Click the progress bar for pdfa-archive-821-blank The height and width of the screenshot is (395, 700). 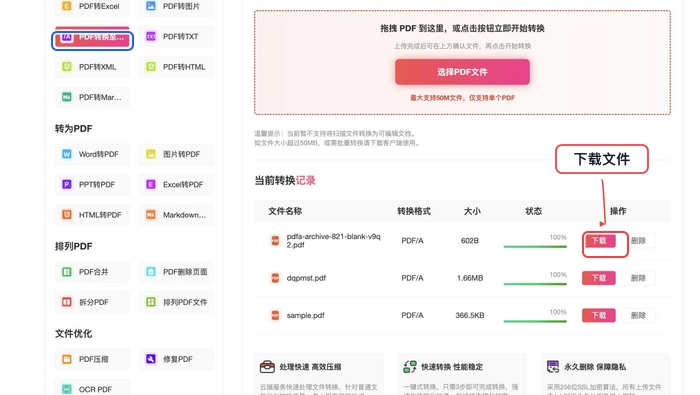pos(535,246)
